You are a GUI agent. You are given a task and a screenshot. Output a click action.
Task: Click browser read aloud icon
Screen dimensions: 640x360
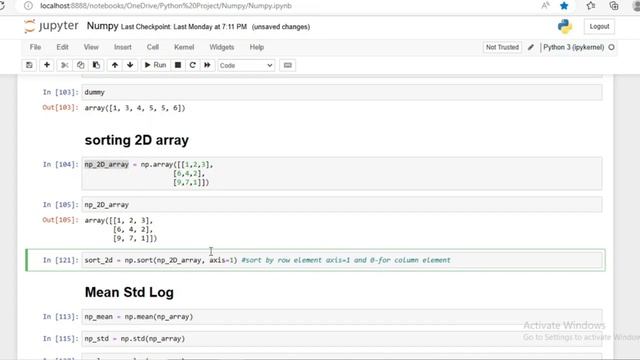tap(545, 6)
